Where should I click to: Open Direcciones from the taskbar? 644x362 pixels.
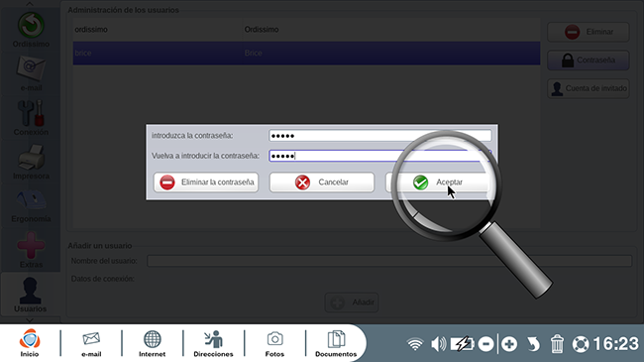(x=213, y=343)
